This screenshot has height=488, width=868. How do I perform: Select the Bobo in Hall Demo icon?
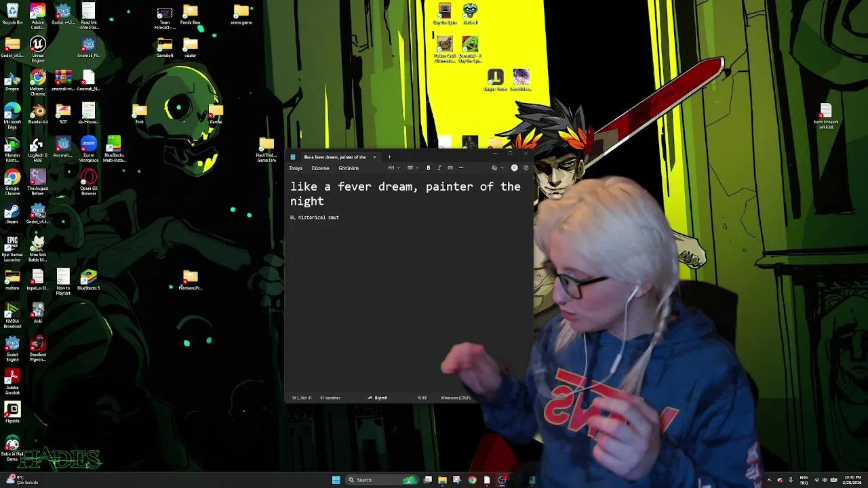[x=12, y=448]
